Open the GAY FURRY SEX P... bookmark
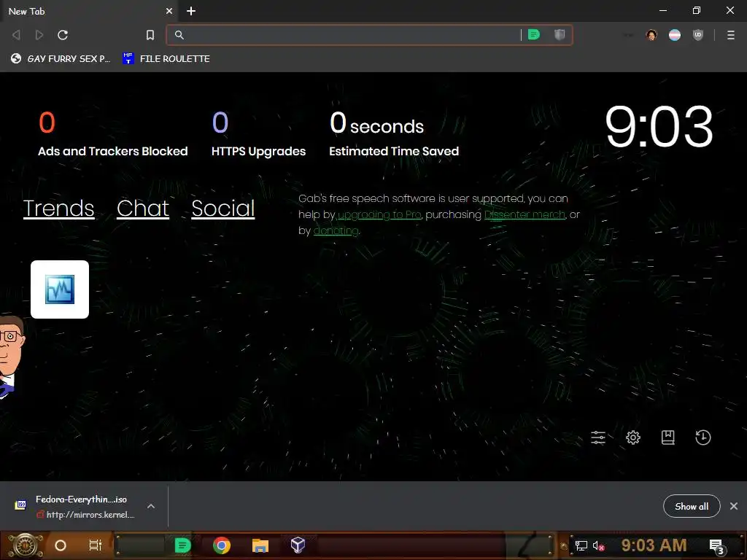 (61, 58)
